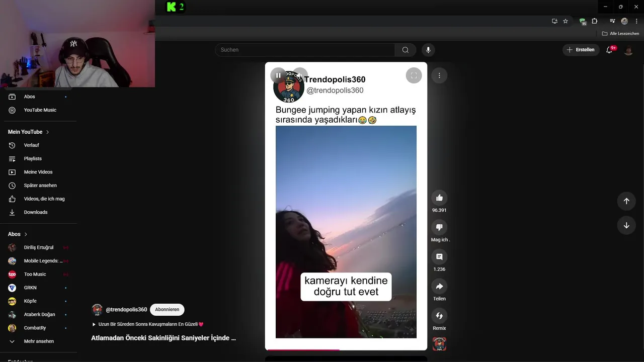Go to the next Short with down arrow

pos(626,225)
